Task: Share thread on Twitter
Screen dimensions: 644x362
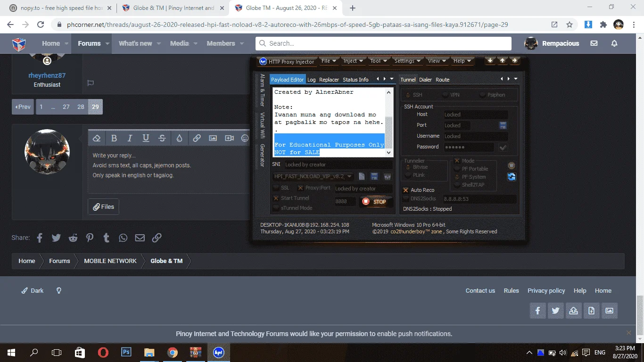Action: click(x=56, y=238)
